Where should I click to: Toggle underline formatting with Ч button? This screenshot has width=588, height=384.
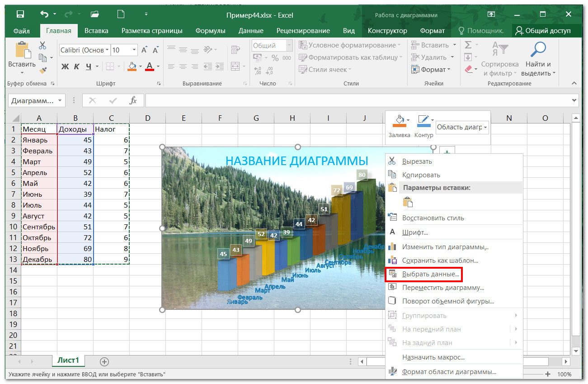(89, 66)
